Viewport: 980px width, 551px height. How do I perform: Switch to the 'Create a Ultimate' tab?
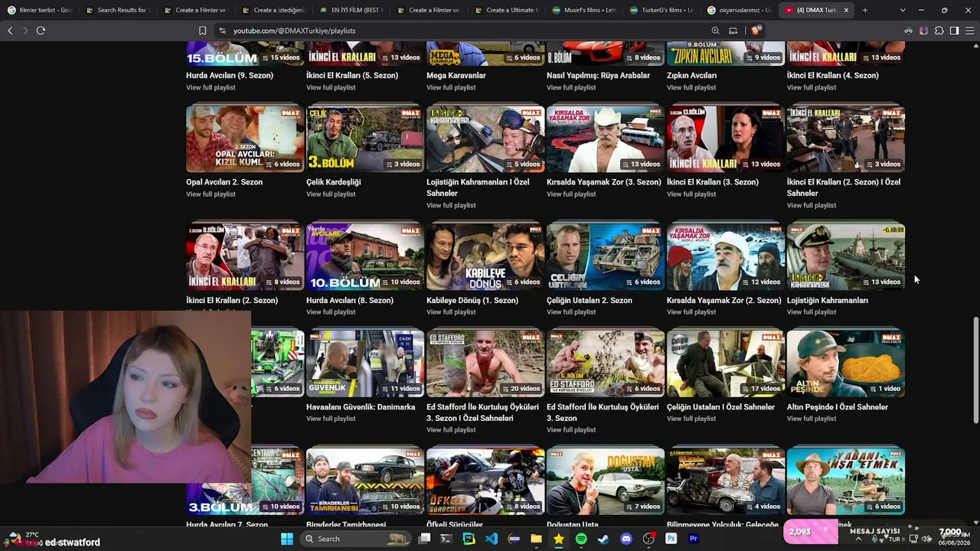pos(505,10)
